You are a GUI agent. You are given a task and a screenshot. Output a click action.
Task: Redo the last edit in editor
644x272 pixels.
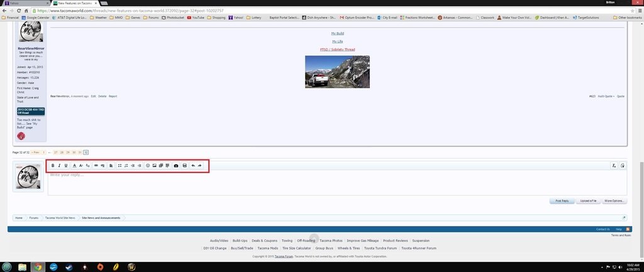pyautogui.click(x=199, y=166)
